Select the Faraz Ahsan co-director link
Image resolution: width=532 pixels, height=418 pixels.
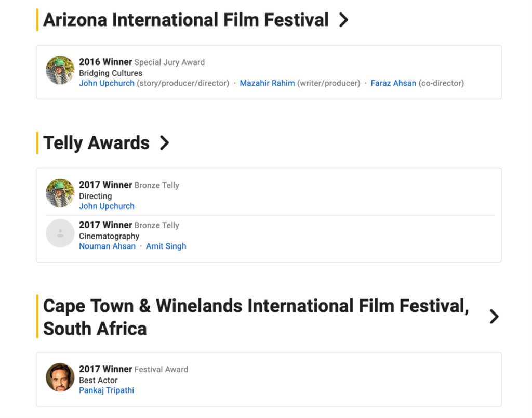point(393,83)
